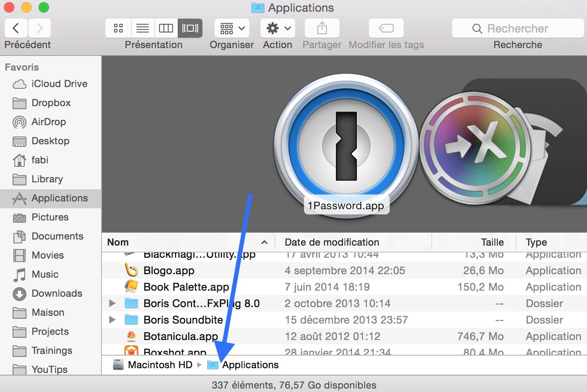This screenshot has height=392, width=587.
Task: Open Dropbox folder in sidebar
Action: coord(51,103)
